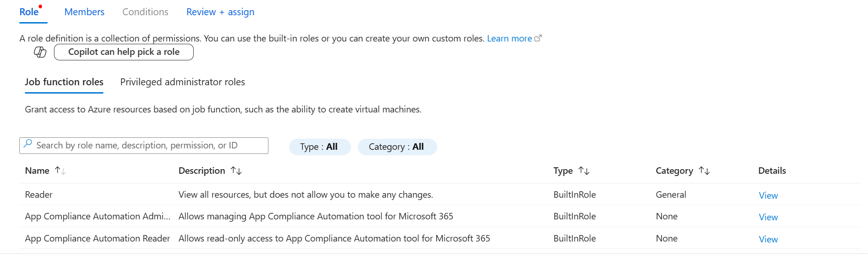Click the Name column header

(37, 171)
